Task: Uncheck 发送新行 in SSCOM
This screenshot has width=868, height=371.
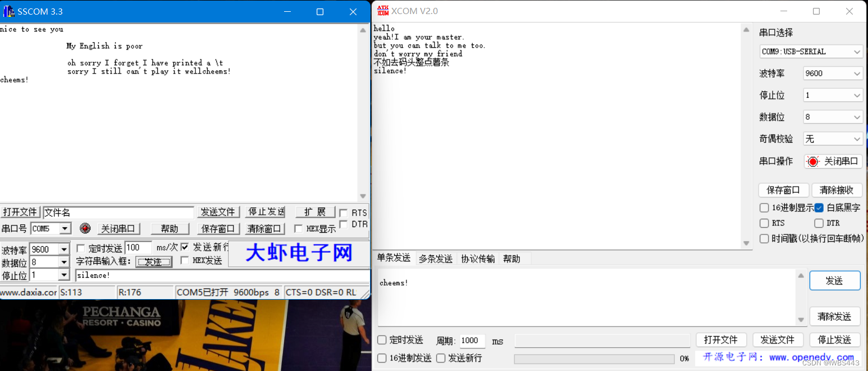Action: (x=185, y=247)
